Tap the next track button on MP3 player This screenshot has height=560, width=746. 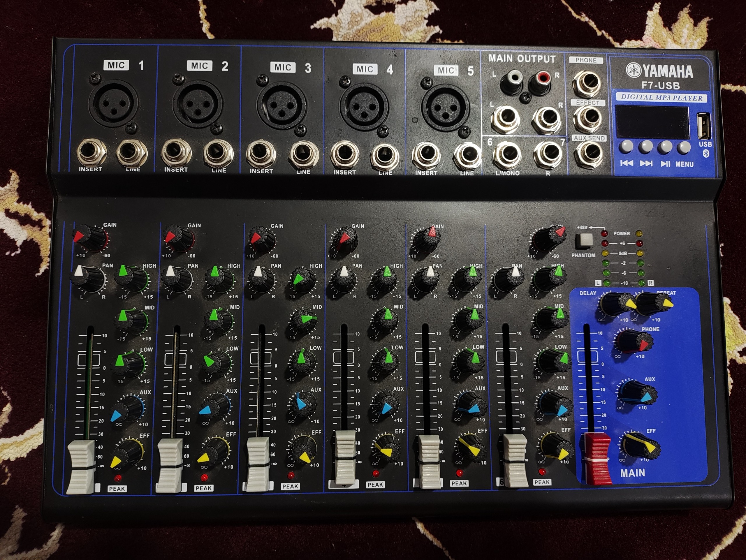(646, 147)
